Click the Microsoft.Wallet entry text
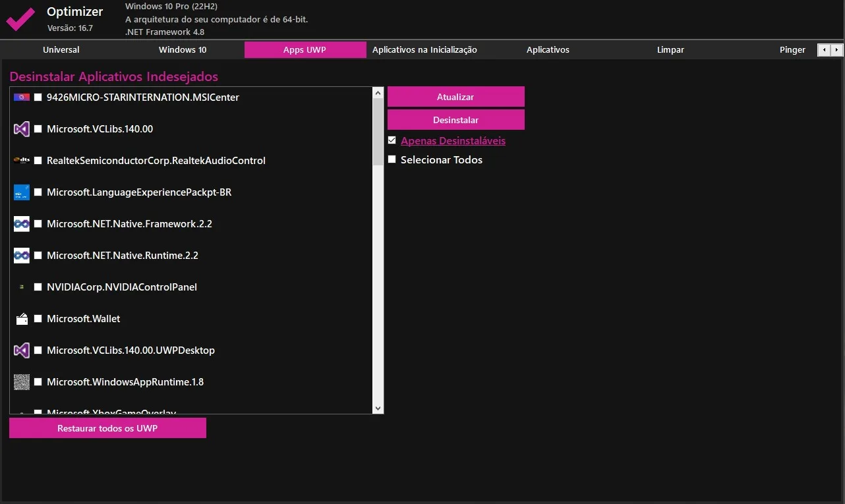 (84, 319)
